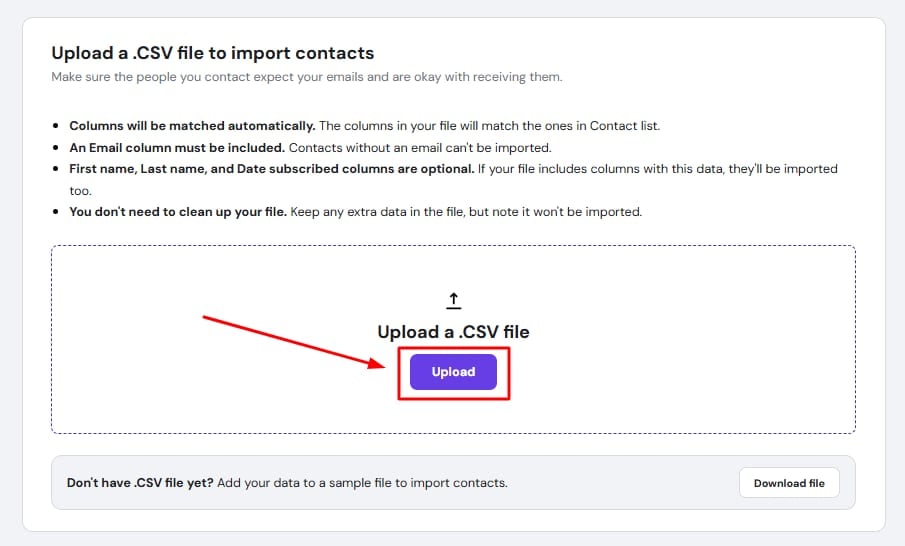Click the bullet before "An Email column"
Viewport: 905px width, 546px height.
click(56, 148)
